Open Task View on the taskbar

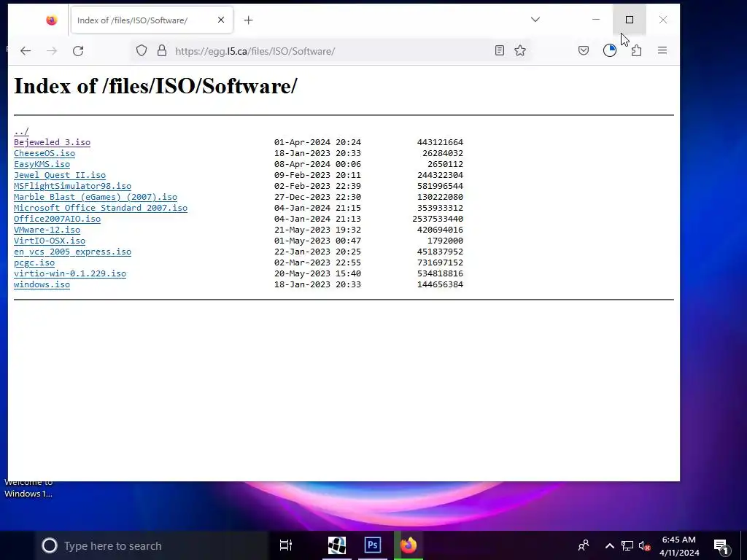click(x=286, y=545)
